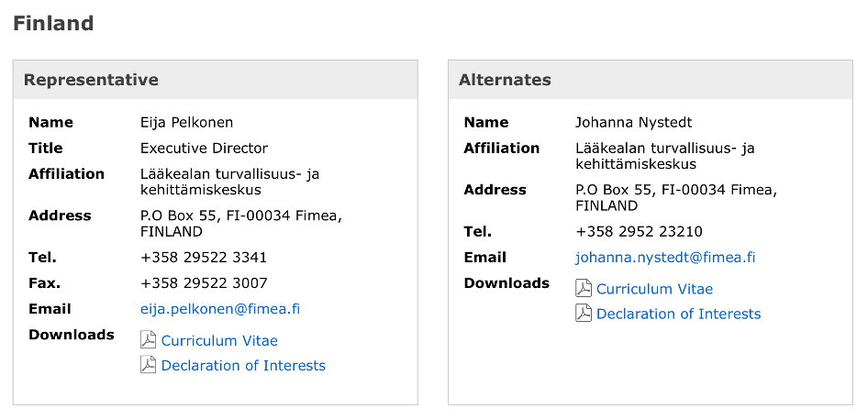Download the Alternate's Declaration of Interests
This screenshot has height=420, width=868.
pyautogui.click(x=678, y=315)
